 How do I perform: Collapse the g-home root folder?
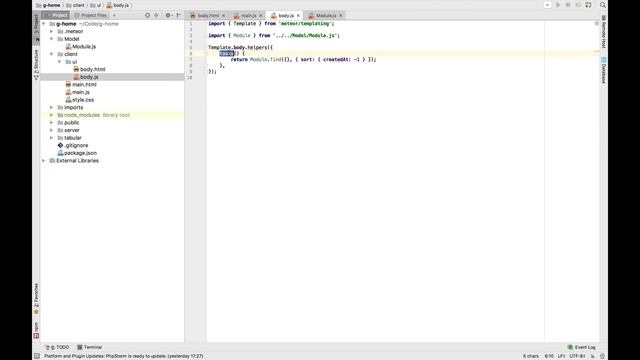point(44,24)
